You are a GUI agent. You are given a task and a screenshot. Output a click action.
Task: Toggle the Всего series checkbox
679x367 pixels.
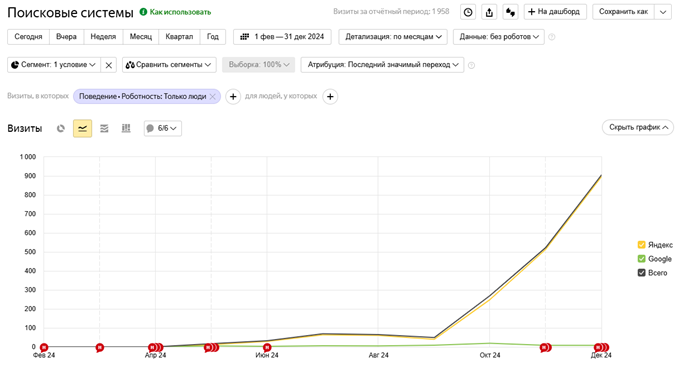point(642,273)
